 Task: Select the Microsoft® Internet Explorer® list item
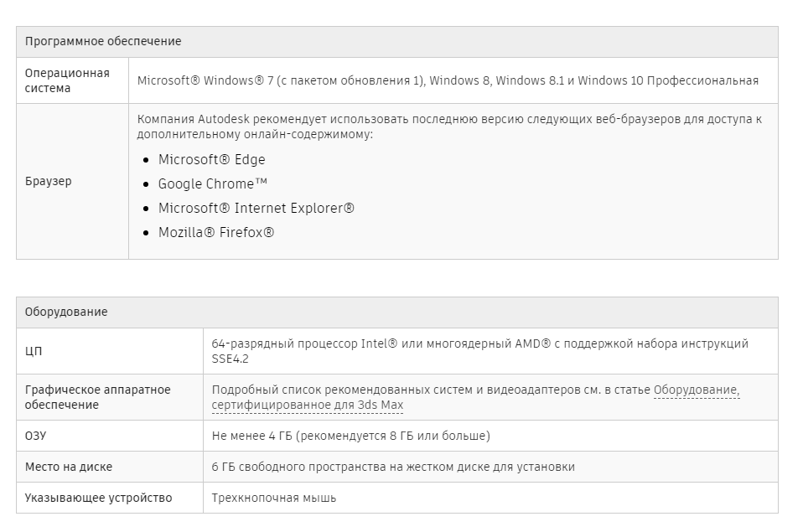point(256,209)
